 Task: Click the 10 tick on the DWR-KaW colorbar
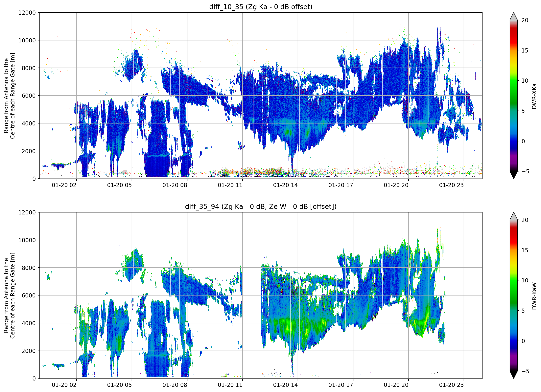525,280
